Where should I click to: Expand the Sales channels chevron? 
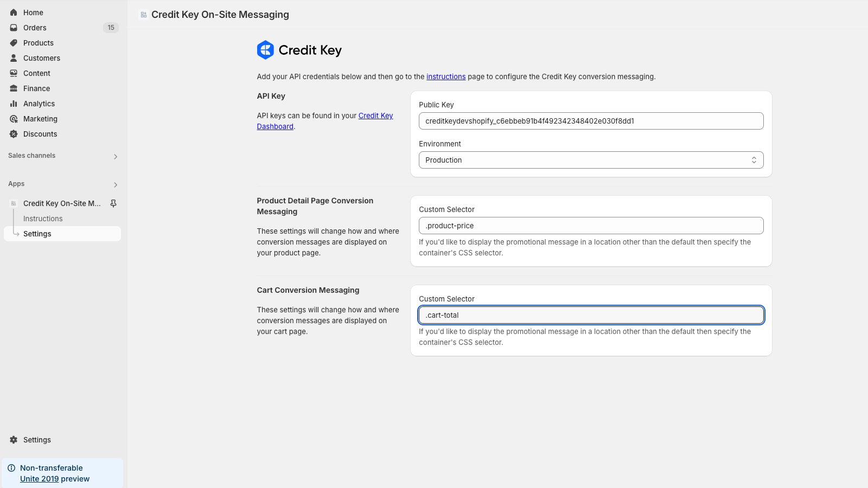point(115,157)
